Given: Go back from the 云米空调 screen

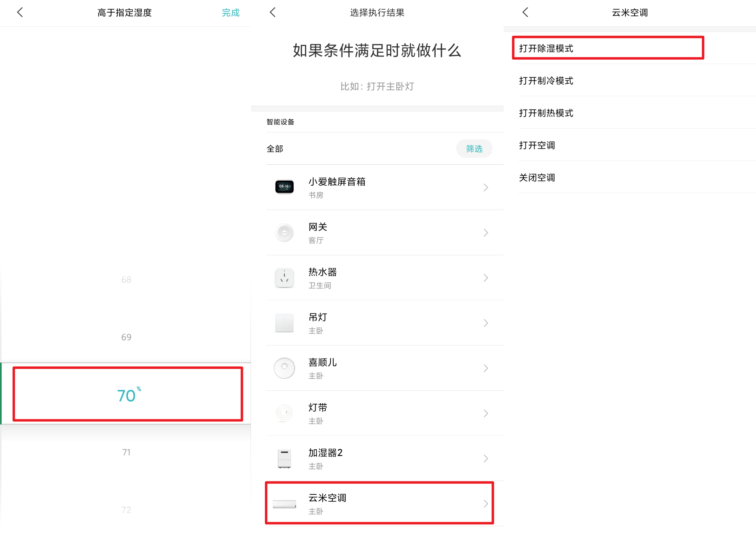Looking at the screenshot, I should tap(525, 13).
